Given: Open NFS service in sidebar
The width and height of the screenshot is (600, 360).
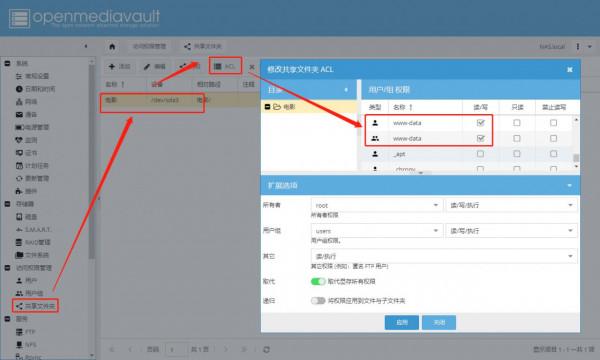Looking at the screenshot, I should pyautogui.click(x=26, y=344).
